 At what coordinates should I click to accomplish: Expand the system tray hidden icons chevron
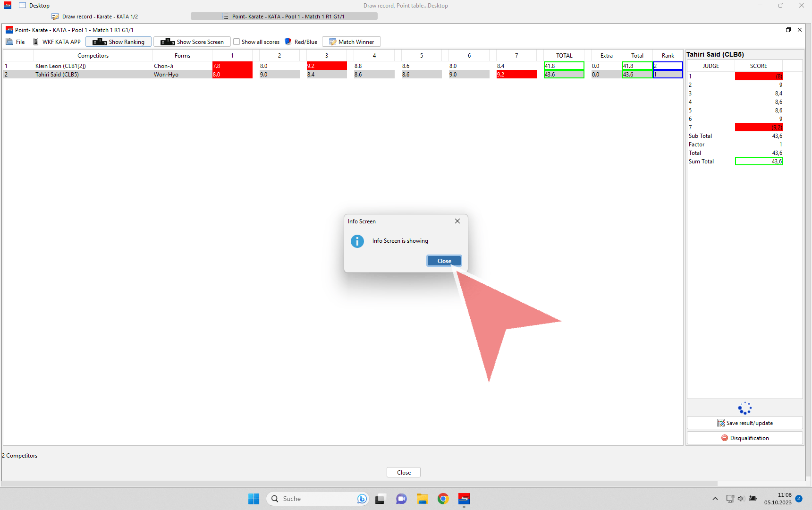715,499
